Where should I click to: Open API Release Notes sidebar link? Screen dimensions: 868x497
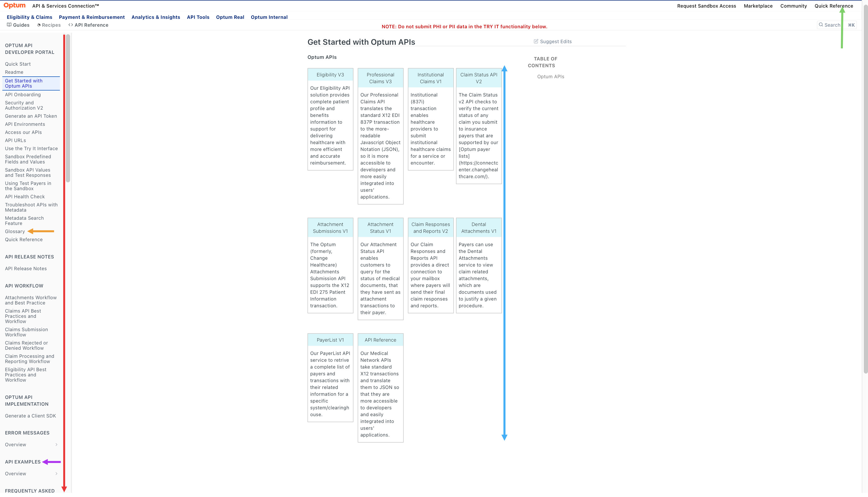coord(26,269)
